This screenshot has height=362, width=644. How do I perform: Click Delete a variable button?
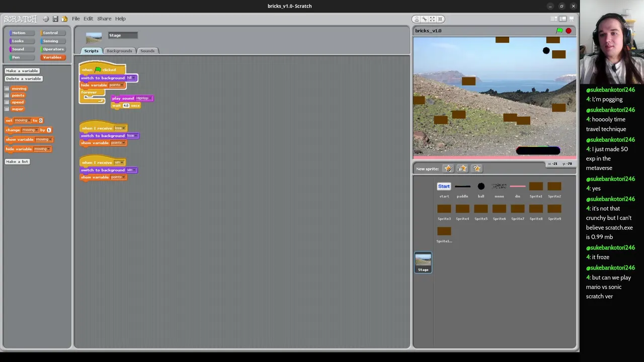(24, 79)
